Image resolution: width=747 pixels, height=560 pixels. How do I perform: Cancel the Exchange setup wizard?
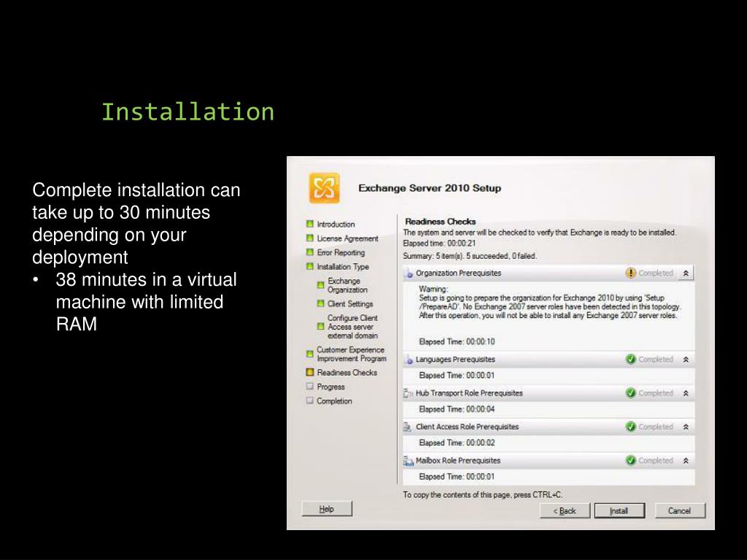coord(679,510)
